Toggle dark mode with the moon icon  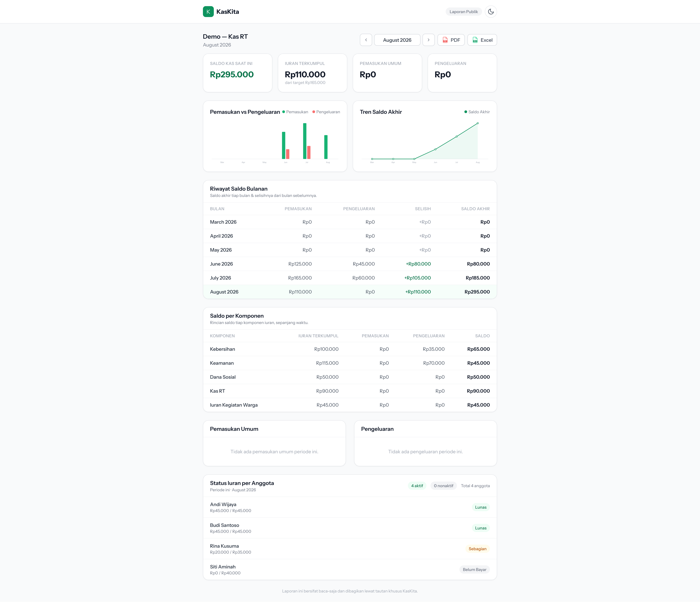pos(491,11)
